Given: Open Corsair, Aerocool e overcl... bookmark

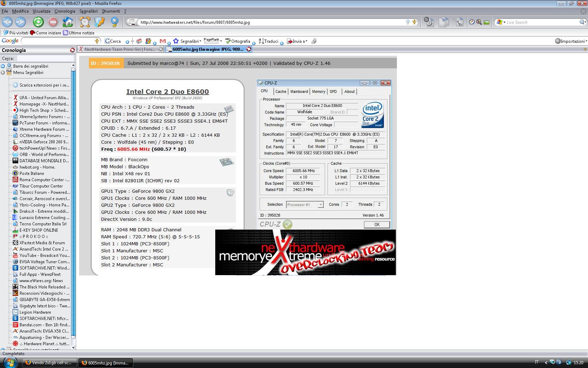Looking at the screenshot, I should (41, 199).
